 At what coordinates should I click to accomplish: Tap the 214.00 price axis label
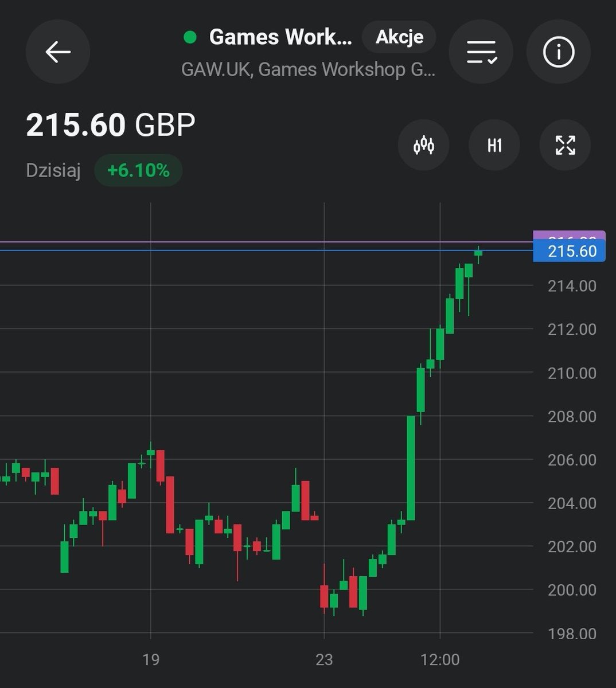point(572,286)
